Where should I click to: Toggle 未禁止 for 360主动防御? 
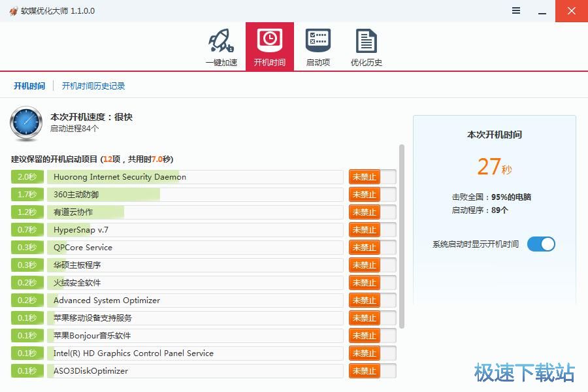(x=372, y=194)
